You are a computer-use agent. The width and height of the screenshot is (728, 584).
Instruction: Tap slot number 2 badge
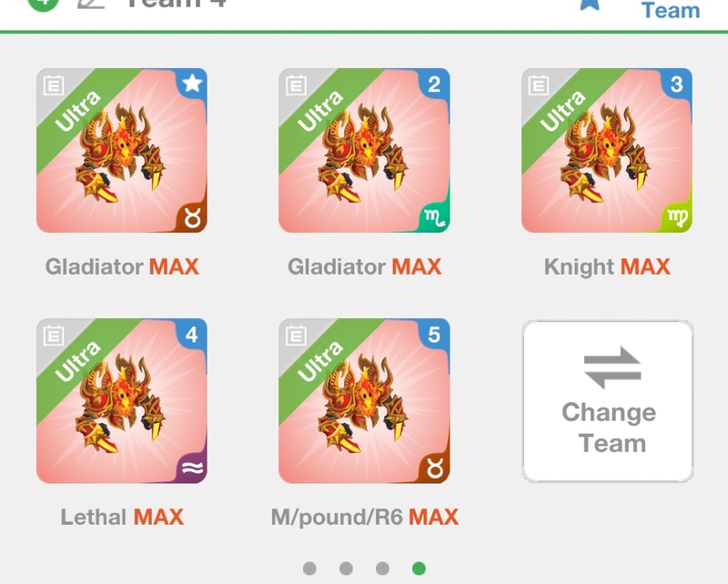click(435, 84)
